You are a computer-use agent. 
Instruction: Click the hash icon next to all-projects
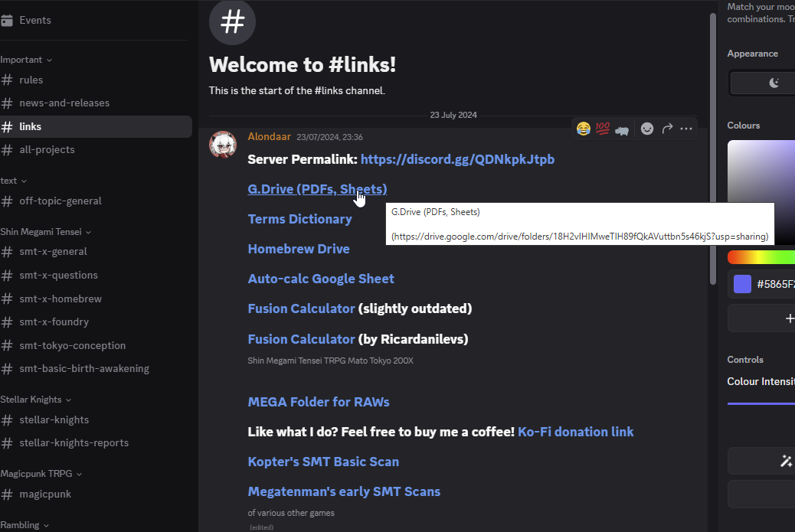pyautogui.click(x=7, y=150)
